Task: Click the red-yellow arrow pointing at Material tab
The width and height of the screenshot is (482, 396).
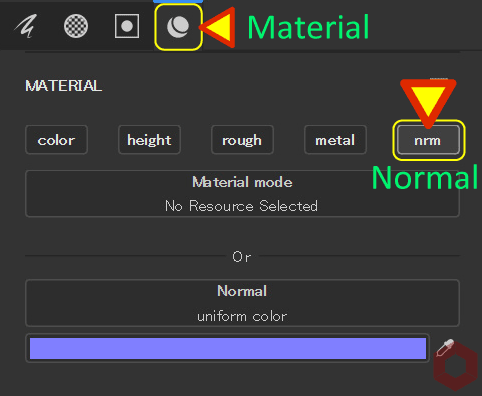Action: tap(218, 27)
